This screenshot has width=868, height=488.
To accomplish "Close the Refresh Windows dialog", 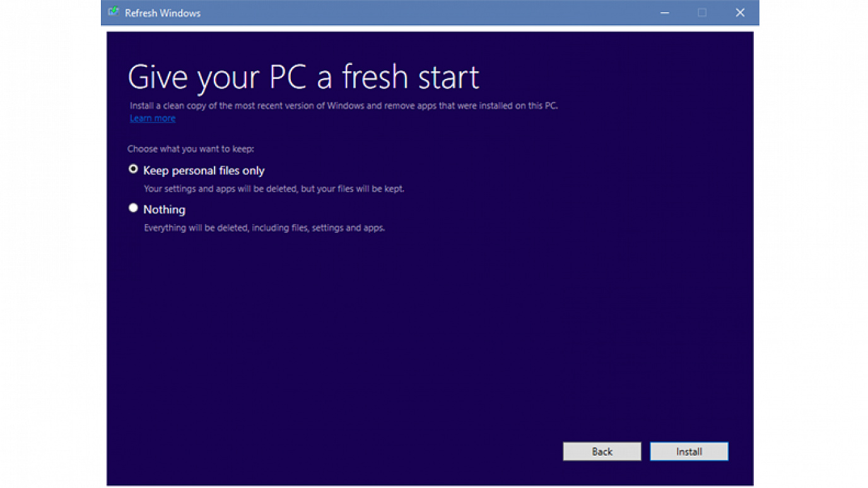I will [740, 13].
